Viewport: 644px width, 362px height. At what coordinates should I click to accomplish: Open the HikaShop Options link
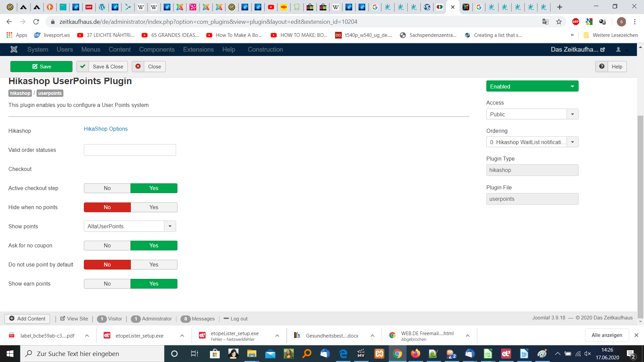106,129
